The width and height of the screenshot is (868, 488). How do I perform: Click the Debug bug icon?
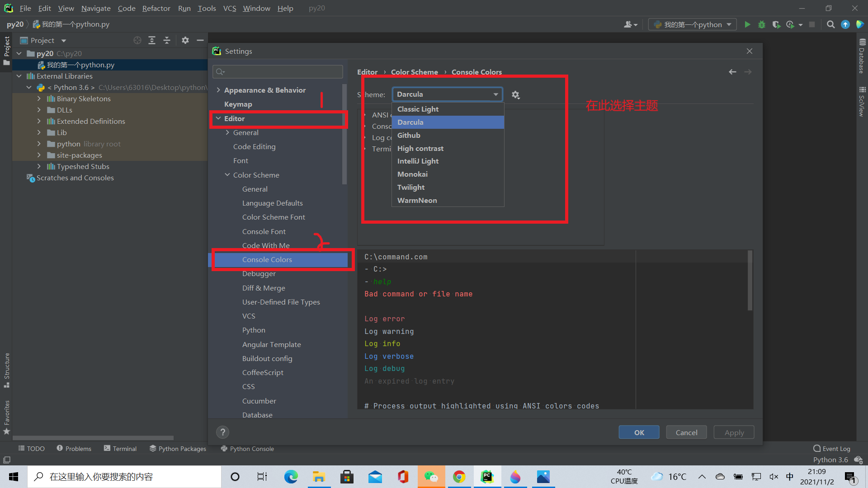tap(762, 24)
